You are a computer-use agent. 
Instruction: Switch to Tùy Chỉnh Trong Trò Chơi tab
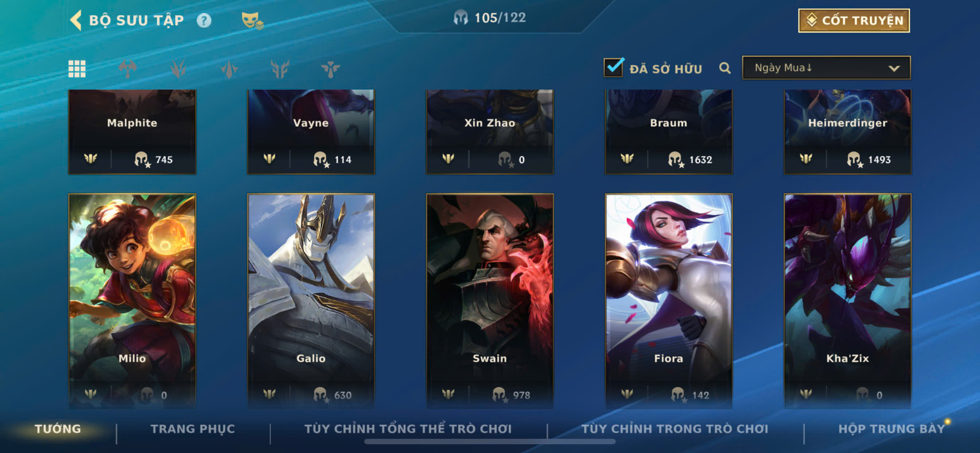click(x=674, y=429)
